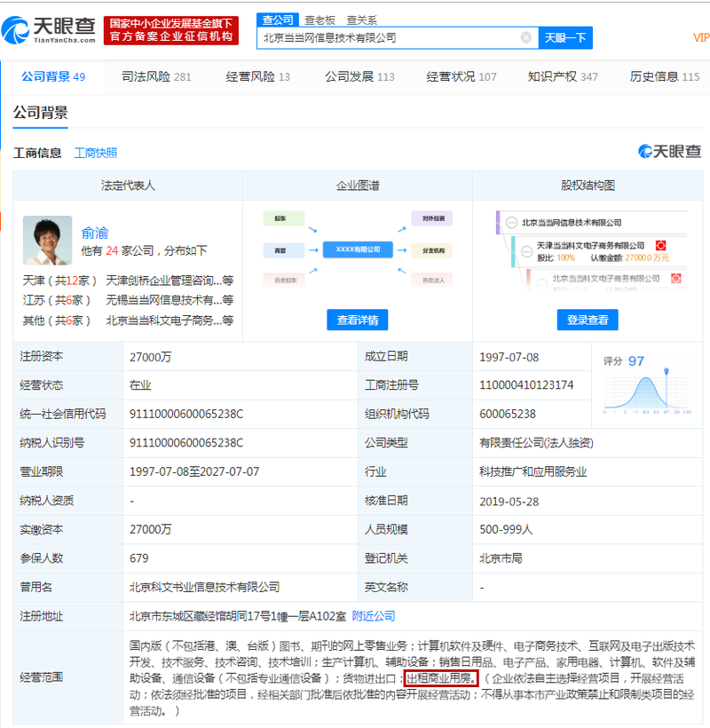Click the 股东 node in enterprise graph
The height and width of the screenshot is (728, 710).
pos(283,218)
